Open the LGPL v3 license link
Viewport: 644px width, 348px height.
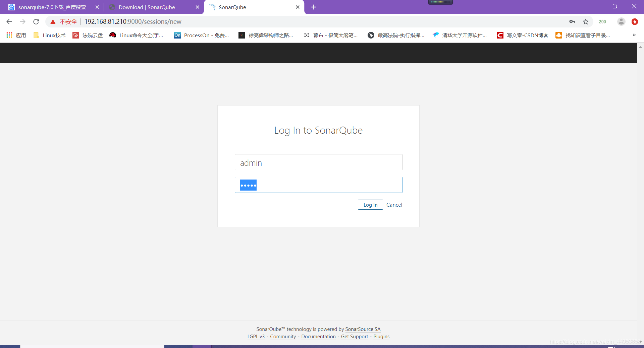(256, 337)
